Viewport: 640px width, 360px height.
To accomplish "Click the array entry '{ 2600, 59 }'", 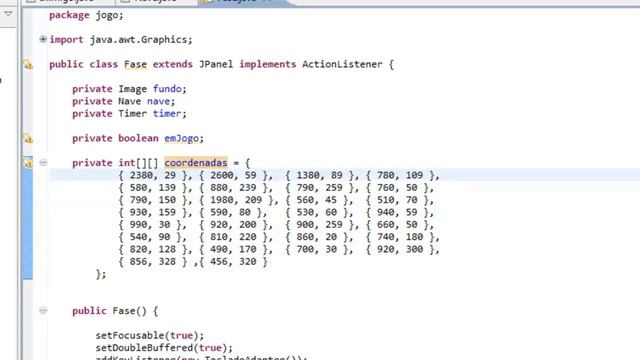I will (x=234, y=176).
